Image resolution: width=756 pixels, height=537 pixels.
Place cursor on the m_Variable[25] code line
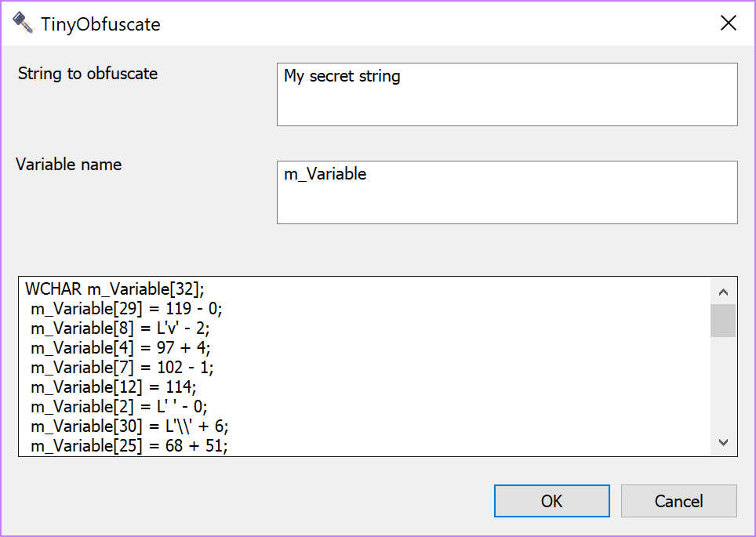[x=129, y=446]
